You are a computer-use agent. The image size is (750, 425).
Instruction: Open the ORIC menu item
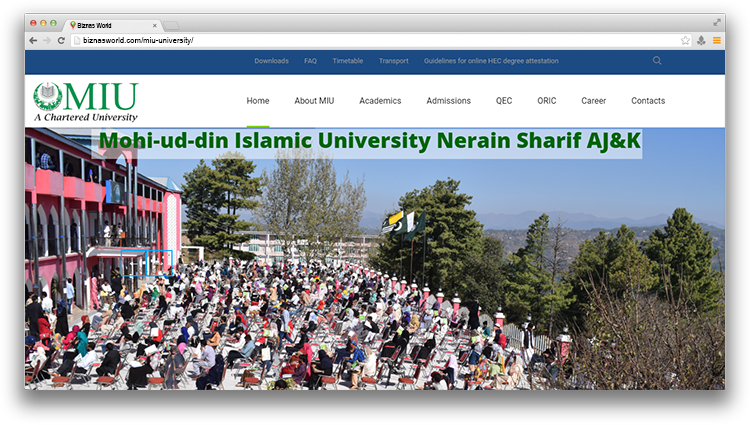pyautogui.click(x=547, y=101)
